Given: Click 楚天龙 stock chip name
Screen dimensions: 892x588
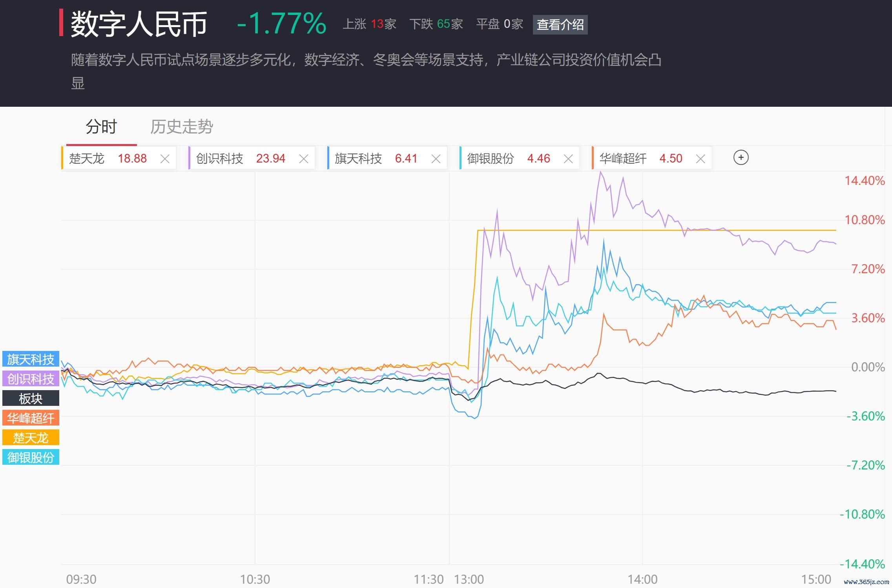Looking at the screenshot, I should click(x=87, y=159).
